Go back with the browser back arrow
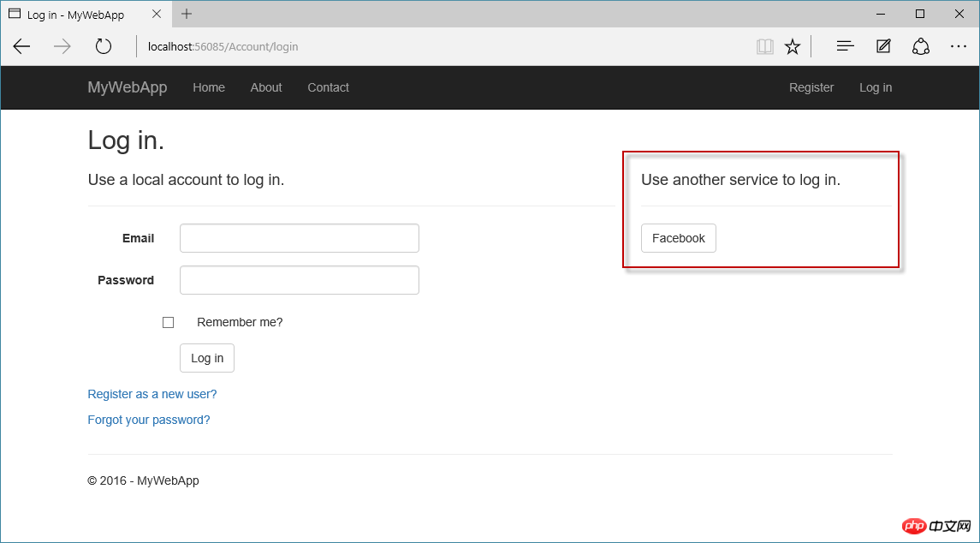 22,46
